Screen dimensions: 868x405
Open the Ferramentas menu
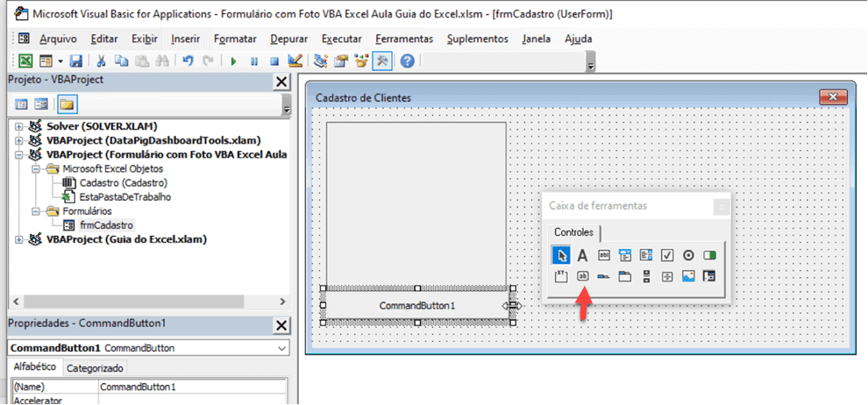coord(404,39)
